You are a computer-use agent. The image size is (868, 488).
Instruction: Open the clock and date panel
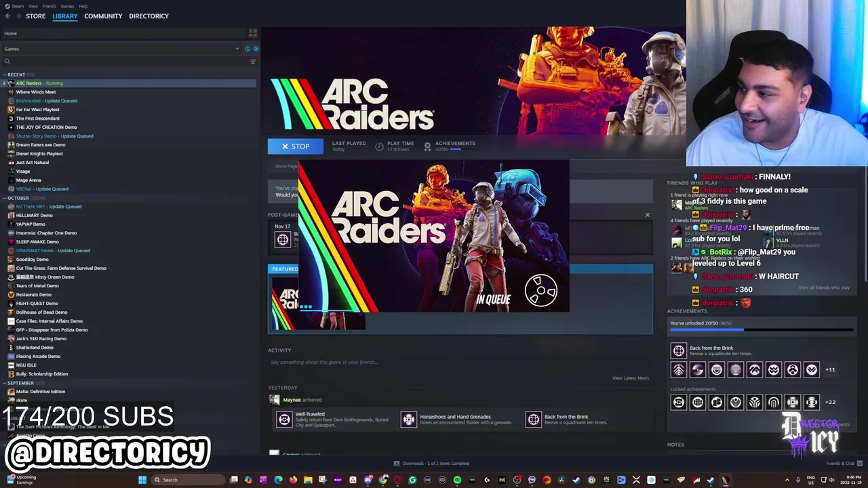click(850, 480)
